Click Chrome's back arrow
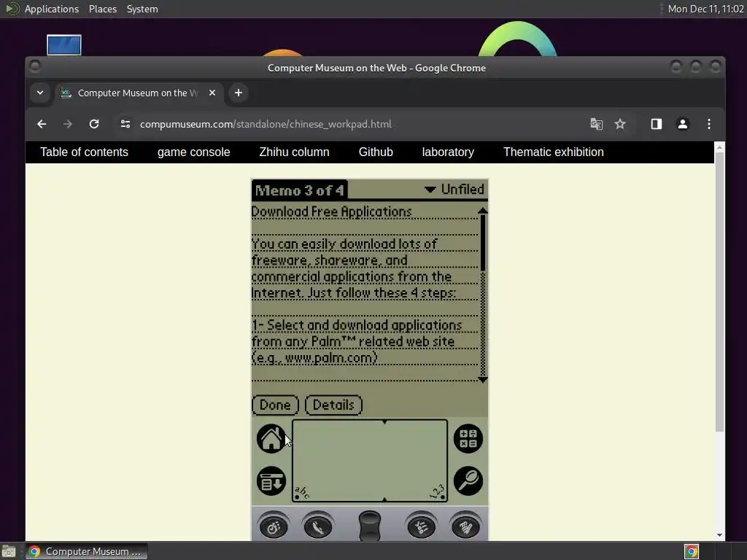 [x=42, y=124]
